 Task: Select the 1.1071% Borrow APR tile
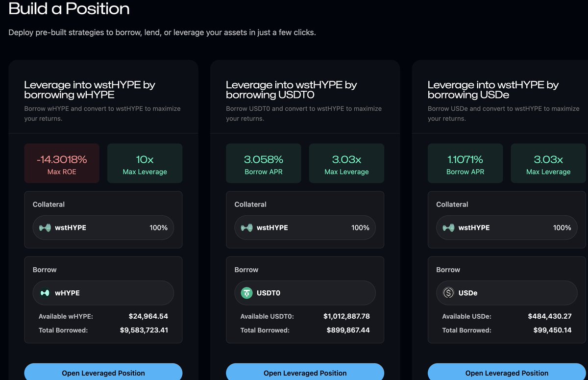point(465,163)
